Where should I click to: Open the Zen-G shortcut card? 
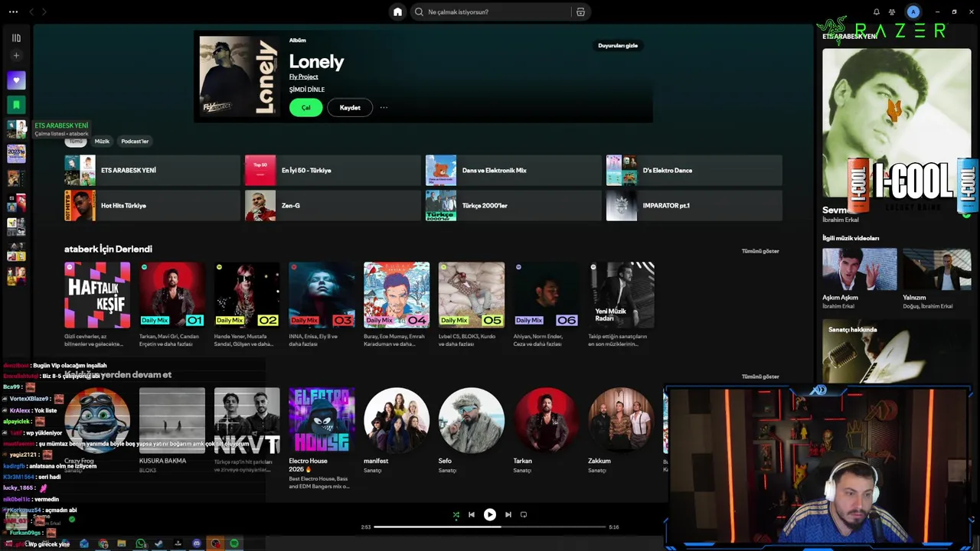(x=333, y=206)
